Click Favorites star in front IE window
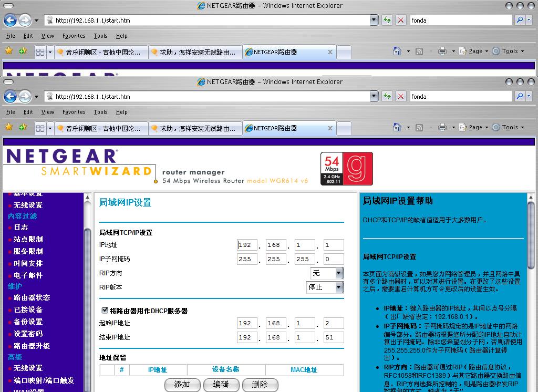 click(x=9, y=127)
